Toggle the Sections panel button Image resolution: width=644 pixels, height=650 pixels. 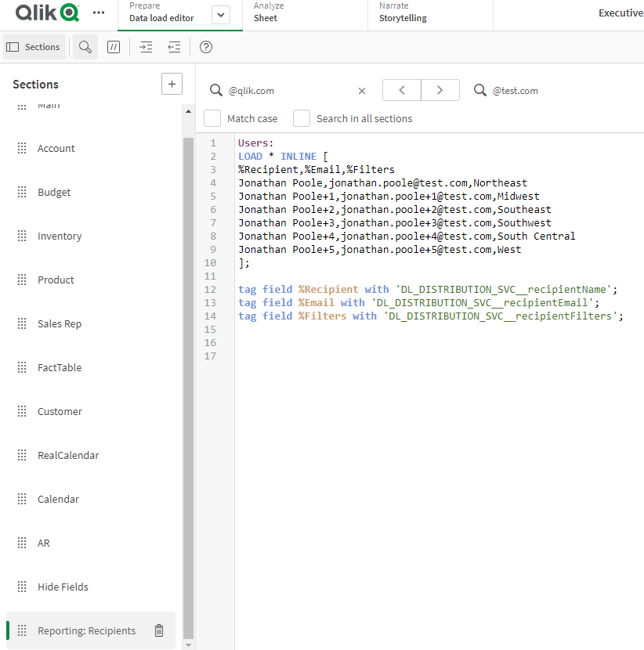[34, 47]
